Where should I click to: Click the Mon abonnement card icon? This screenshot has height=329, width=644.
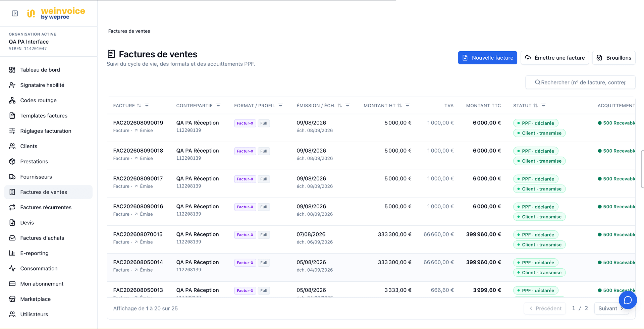[x=12, y=284]
